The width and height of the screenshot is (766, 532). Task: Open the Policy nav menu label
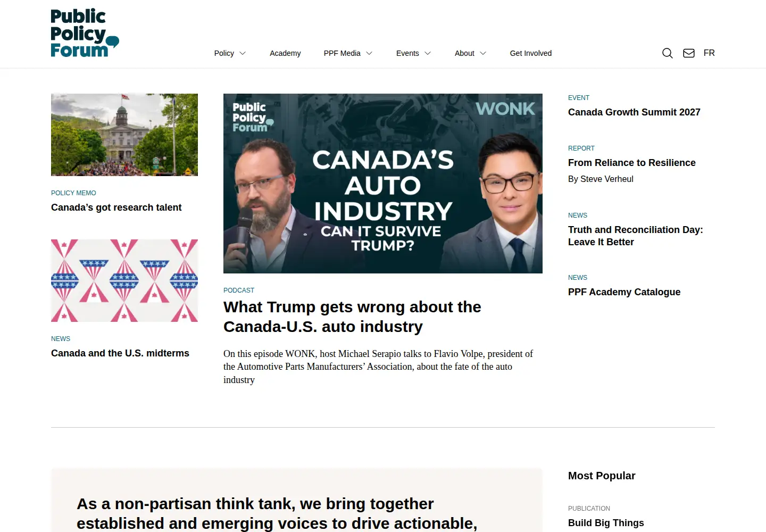click(224, 53)
